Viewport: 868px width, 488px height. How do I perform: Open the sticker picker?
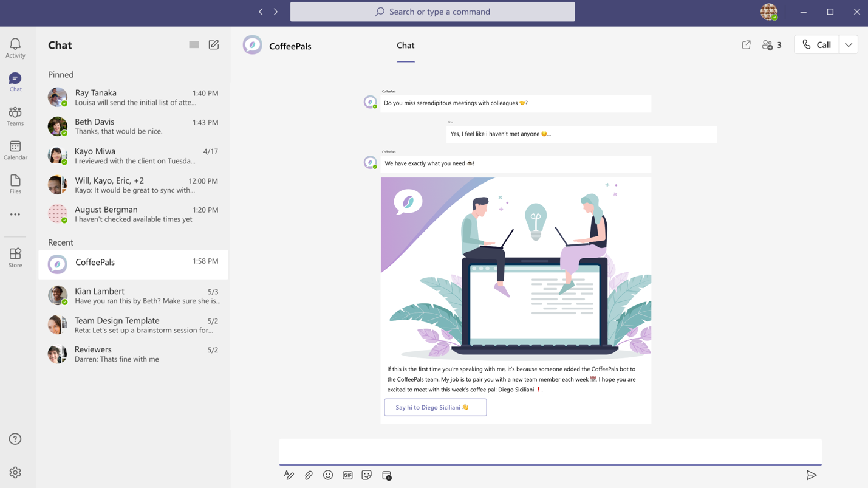tap(367, 475)
